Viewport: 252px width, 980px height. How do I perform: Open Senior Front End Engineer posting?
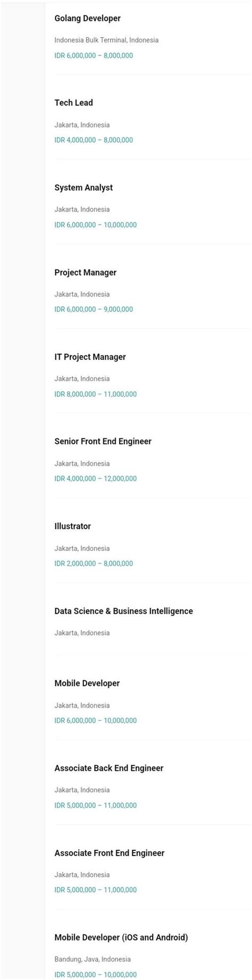click(x=103, y=442)
